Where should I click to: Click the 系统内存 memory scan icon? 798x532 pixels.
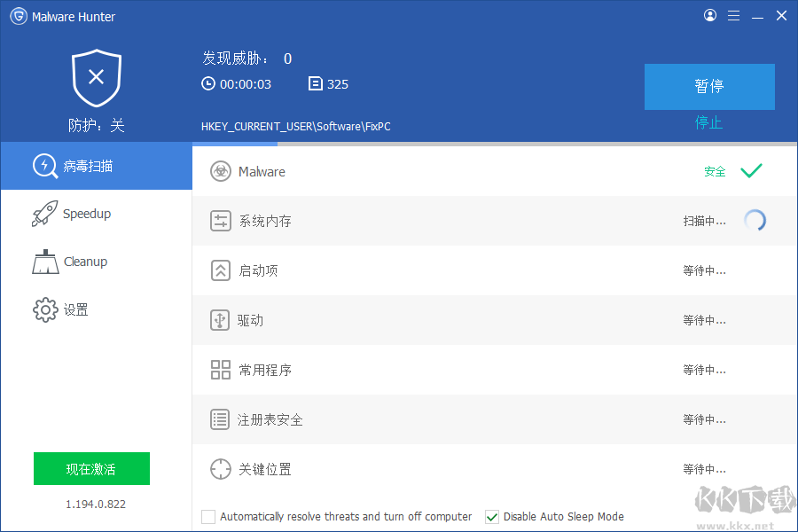coord(220,221)
